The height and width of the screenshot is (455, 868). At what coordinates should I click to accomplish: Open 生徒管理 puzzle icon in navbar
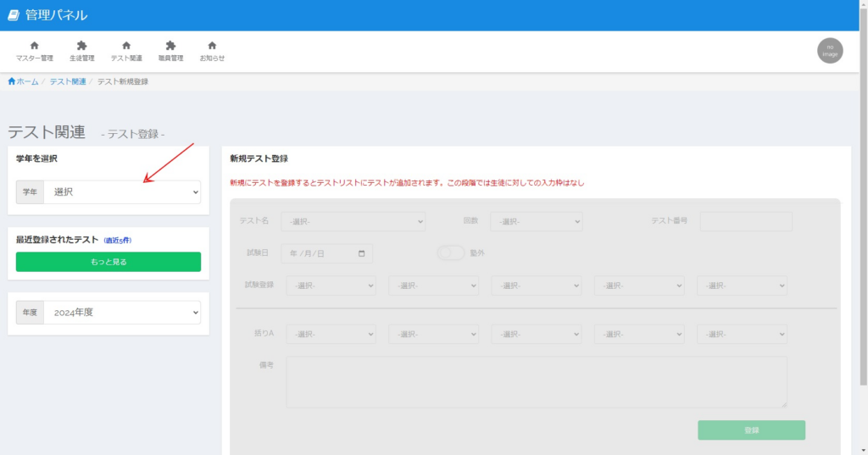pos(81,46)
